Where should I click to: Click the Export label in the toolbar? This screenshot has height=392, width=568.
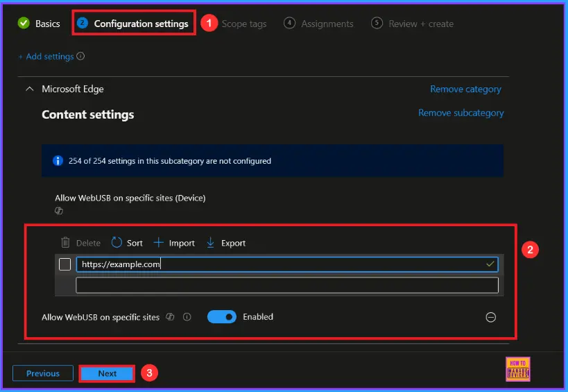[233, 243]
